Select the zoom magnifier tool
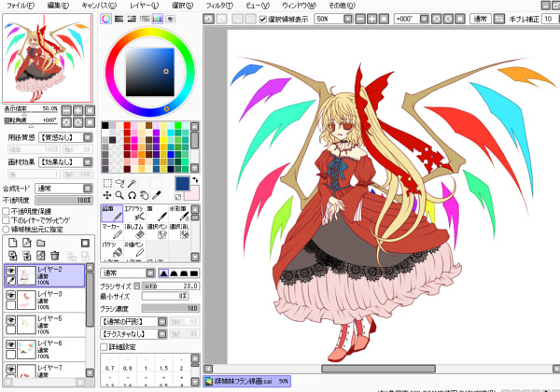This screenshot has height=392, width=560. 119,195
